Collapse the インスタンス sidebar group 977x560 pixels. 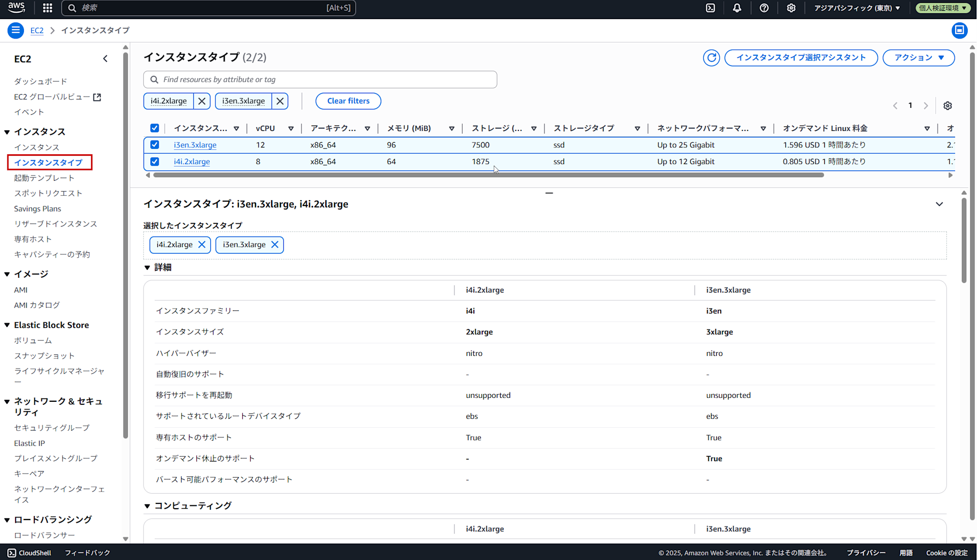tap(7, 132)
